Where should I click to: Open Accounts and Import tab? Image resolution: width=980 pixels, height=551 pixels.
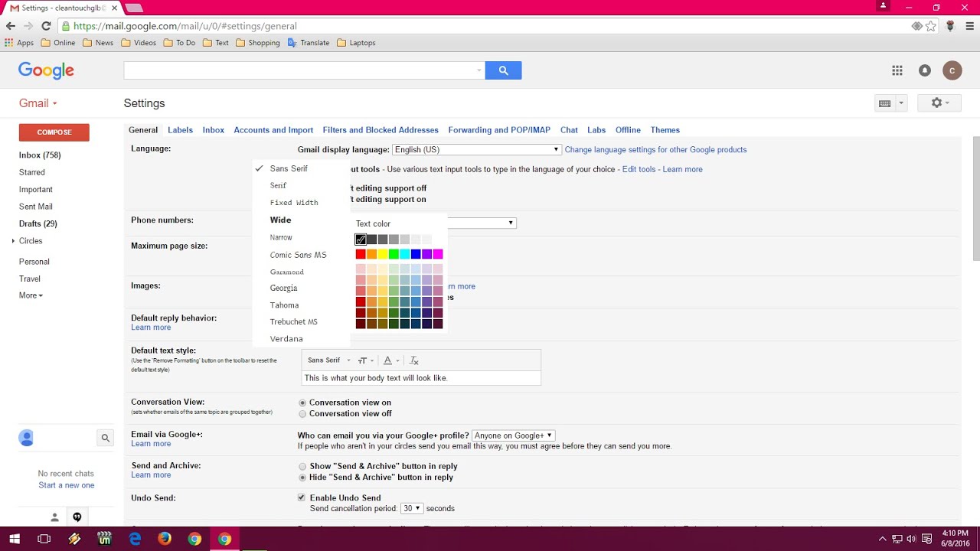(x=273, y=130)
